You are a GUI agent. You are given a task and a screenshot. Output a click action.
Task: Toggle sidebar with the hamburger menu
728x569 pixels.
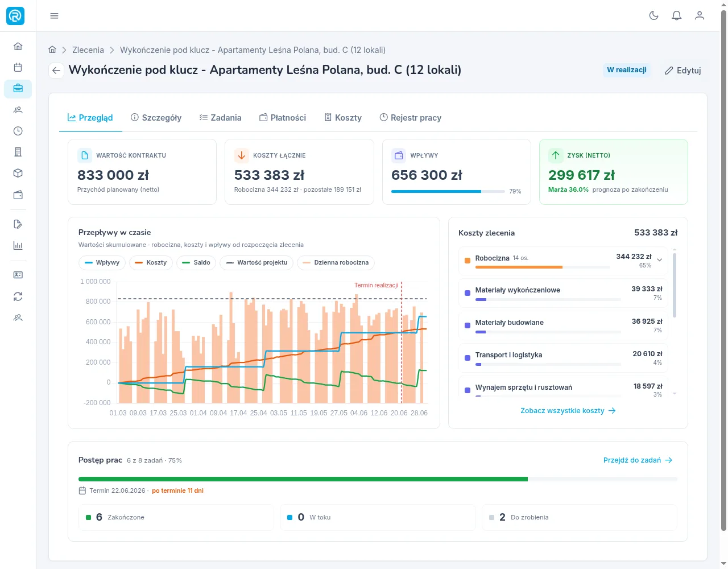[x=55, y=16]
